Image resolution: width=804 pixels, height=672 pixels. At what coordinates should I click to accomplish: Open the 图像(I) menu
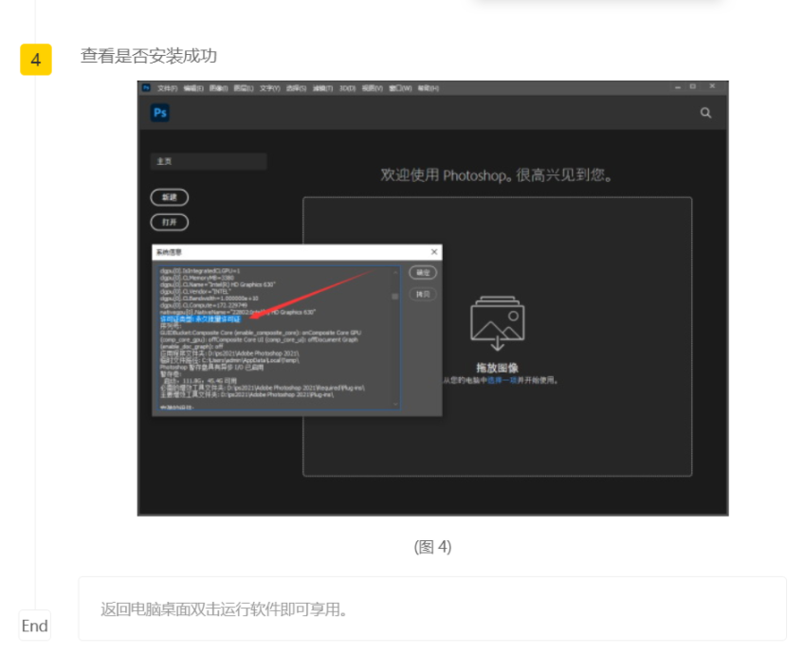coord(218,88)
